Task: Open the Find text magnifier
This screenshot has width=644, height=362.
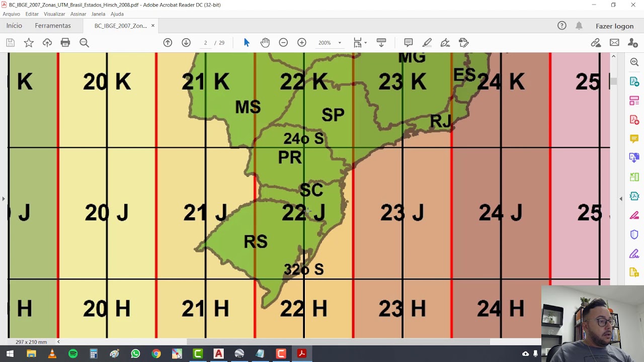Action: 84,43
